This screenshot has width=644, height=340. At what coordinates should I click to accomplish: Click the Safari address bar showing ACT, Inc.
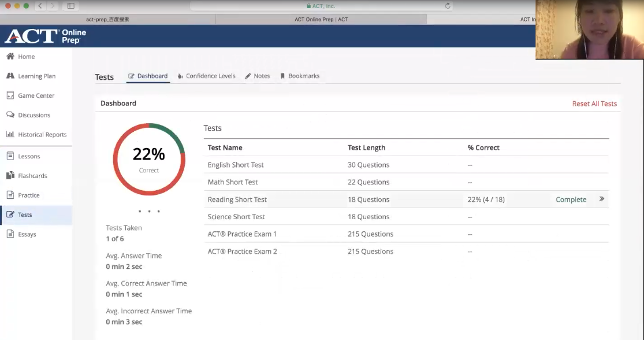pos(321,6)
